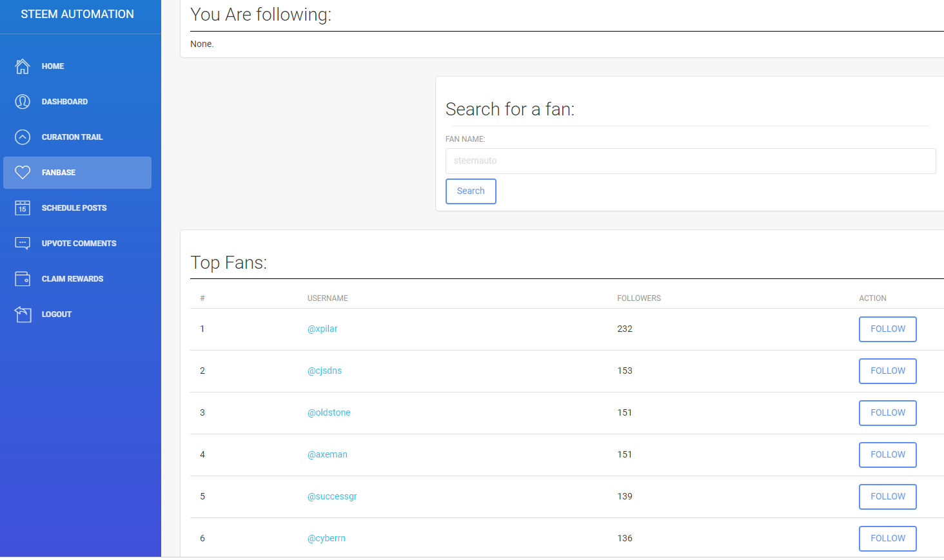Click rank number 5 in the table
The height and width of the screenshot is (560, 944).
[x=202, y=497]
